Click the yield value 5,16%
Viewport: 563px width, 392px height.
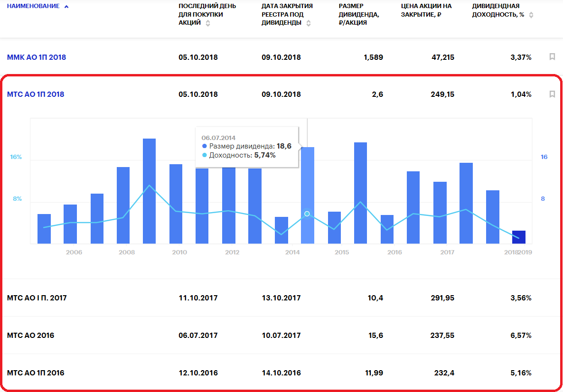[x=521, y=373]
